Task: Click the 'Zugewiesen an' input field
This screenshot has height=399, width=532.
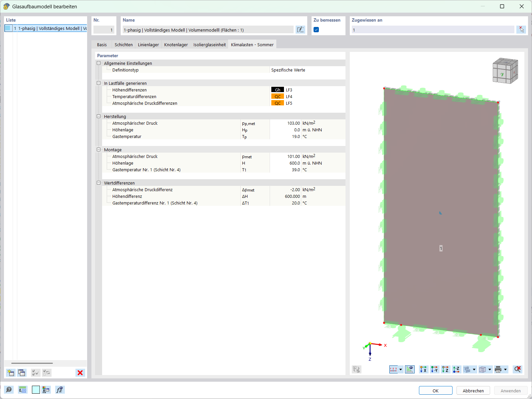Action: [x=433, y=30]
